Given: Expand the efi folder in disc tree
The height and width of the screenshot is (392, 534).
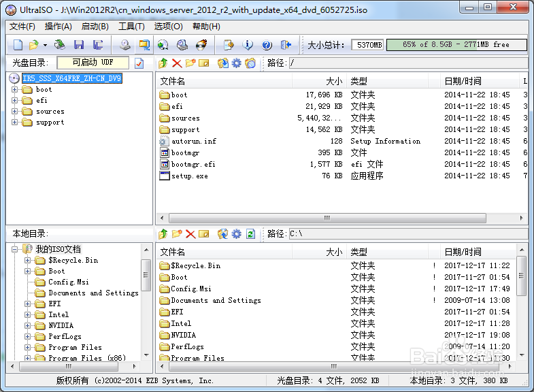Looking at the screenshot, I should click(x=15, y=101).
